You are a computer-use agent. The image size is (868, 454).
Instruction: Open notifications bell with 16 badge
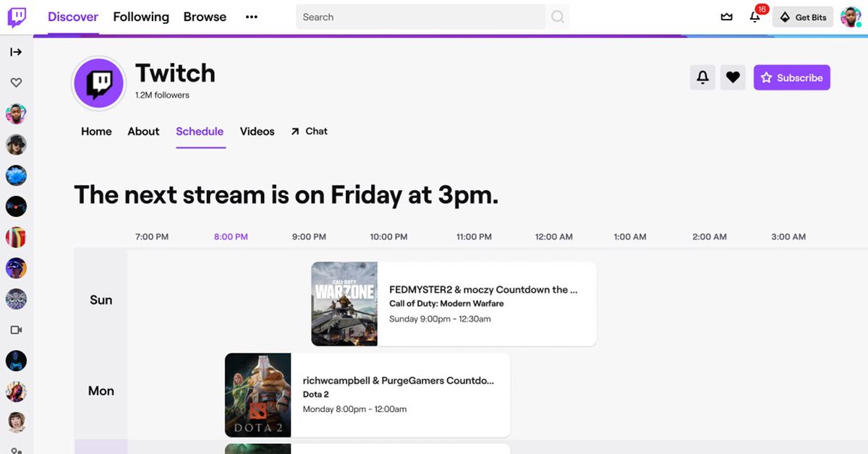tap(756, 16)
